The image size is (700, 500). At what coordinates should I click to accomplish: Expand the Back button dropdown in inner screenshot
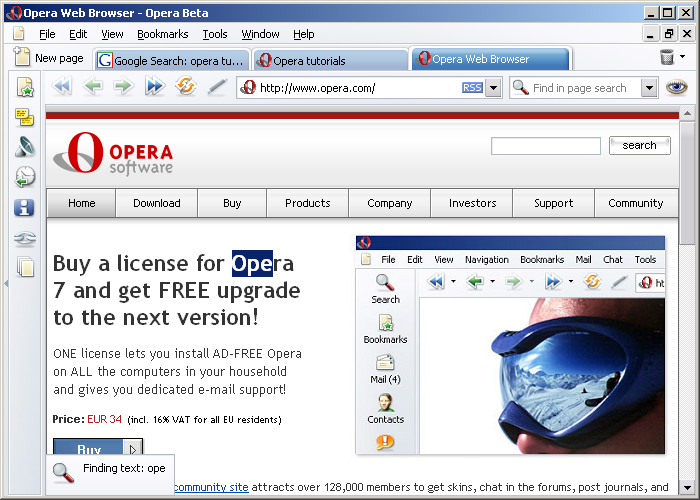(x=493, y=283)
